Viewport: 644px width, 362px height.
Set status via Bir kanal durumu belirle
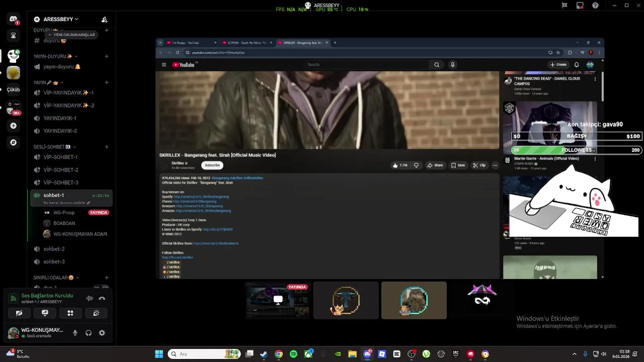coord(66,203)
